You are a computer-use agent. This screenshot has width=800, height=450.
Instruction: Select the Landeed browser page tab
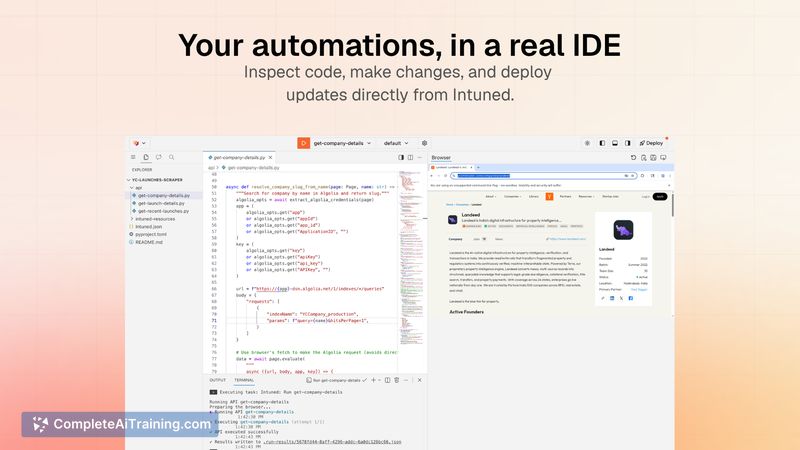(x=452, y=167)
